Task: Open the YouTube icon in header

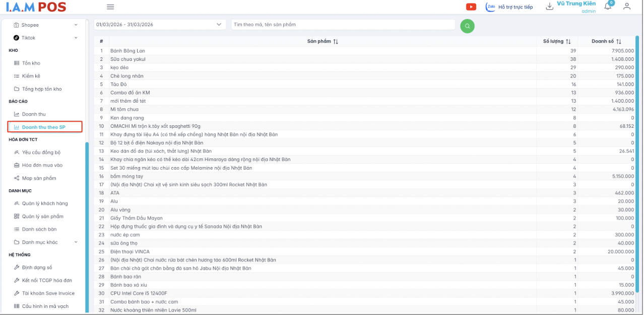Action: (471, 7)
